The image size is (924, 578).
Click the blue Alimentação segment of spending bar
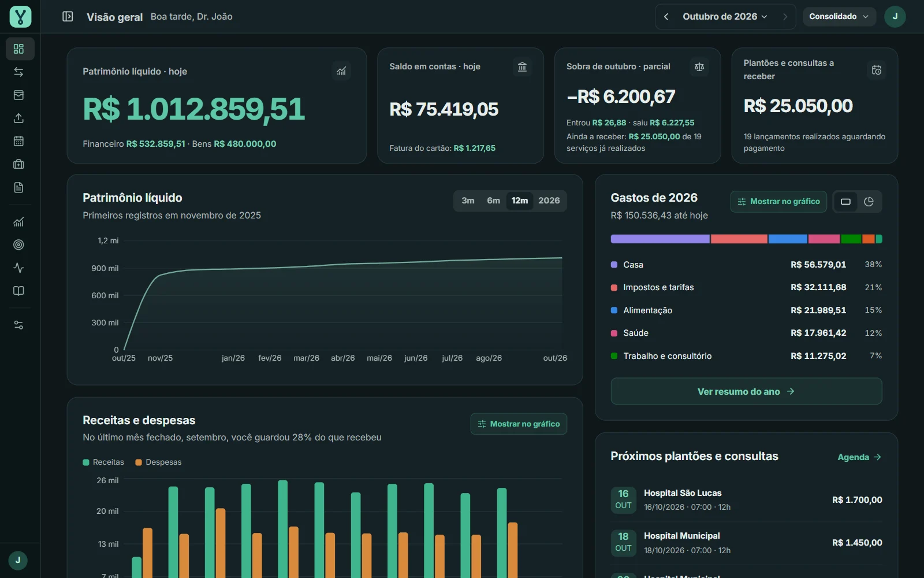pyautogui.click(x=788, y=239)
